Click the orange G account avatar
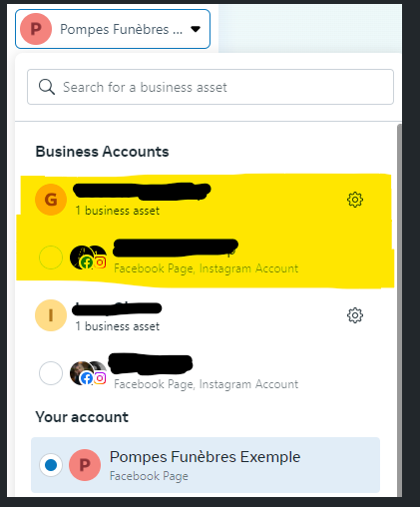Screen dimensions: 420x507 pyautogui.click(x=51, y=200)
